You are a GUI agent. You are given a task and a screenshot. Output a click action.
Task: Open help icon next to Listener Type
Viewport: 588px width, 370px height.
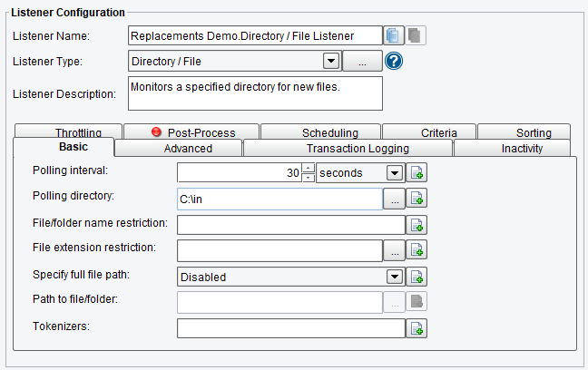pyautogui.click(x=394, y=61)
